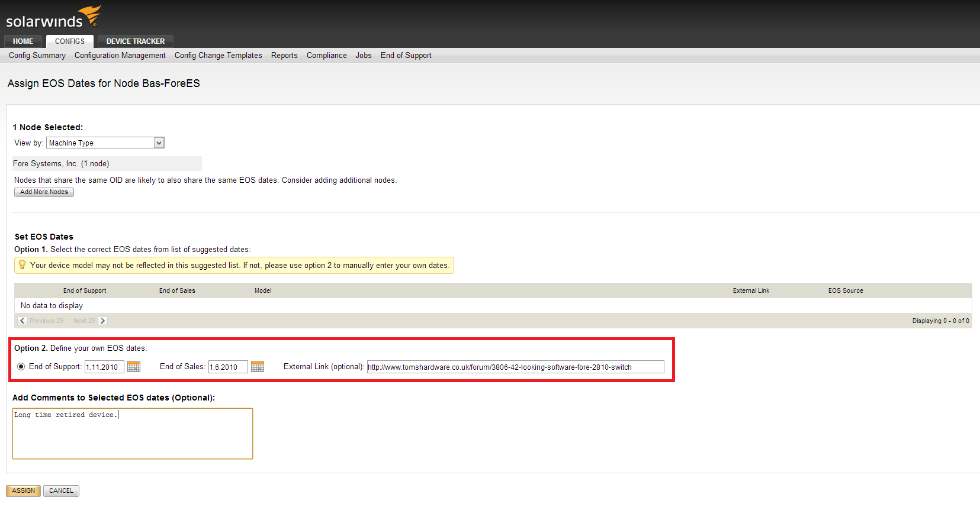Viewport: 980px width, 507px height.
Task: Click 'Displaying 0 - 0 of 0' text
Action: click(x=940, y=321)
